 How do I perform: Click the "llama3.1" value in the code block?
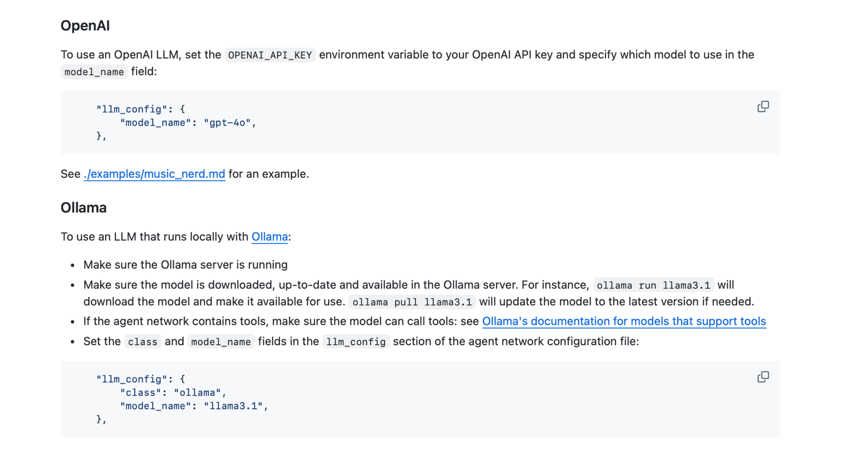(x=233, y=406)
